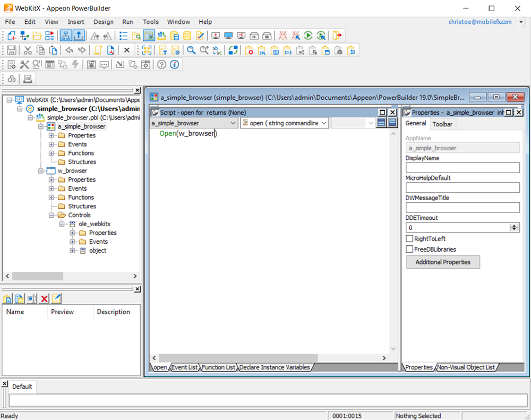Click the Replace ab-ac icon
531x420 pixels.
(217, 50)
